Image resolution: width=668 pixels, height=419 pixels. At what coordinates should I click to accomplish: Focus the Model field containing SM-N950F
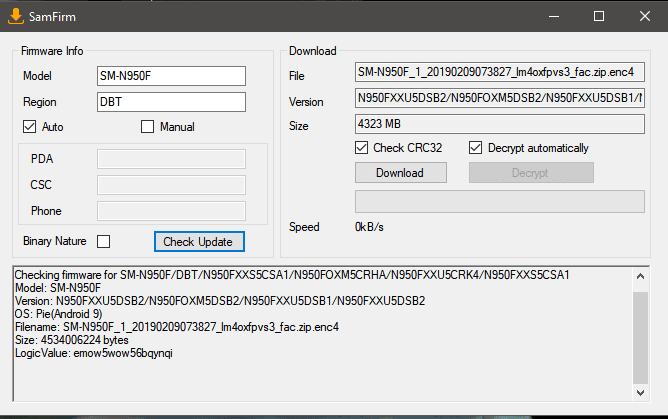[171, 76]
